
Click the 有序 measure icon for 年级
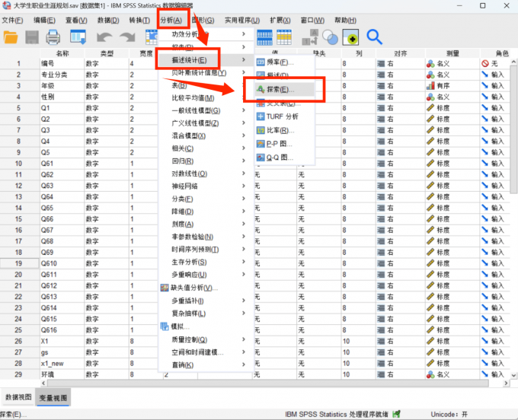(x=430, y=86)
